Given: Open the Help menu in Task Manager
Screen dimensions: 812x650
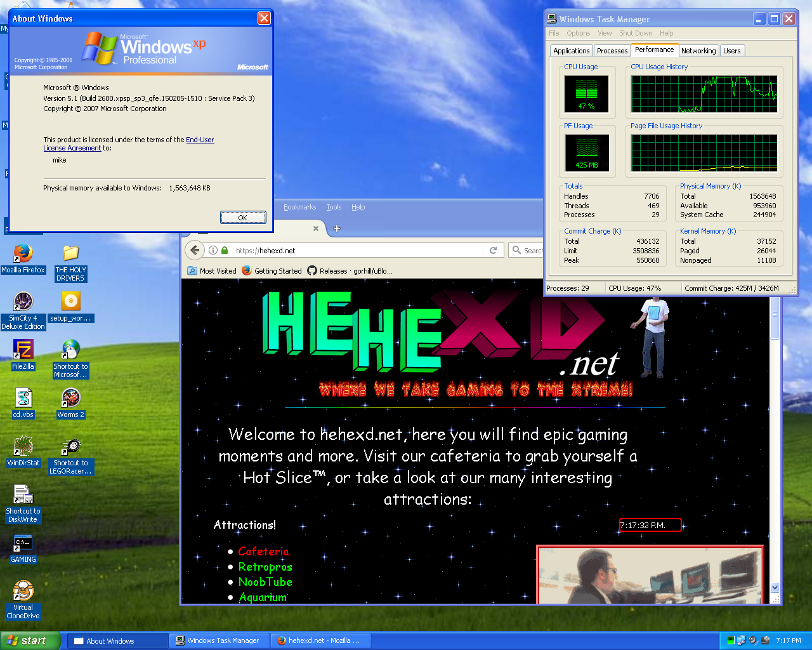Looking at the screenshot, I should pos(666,33).
